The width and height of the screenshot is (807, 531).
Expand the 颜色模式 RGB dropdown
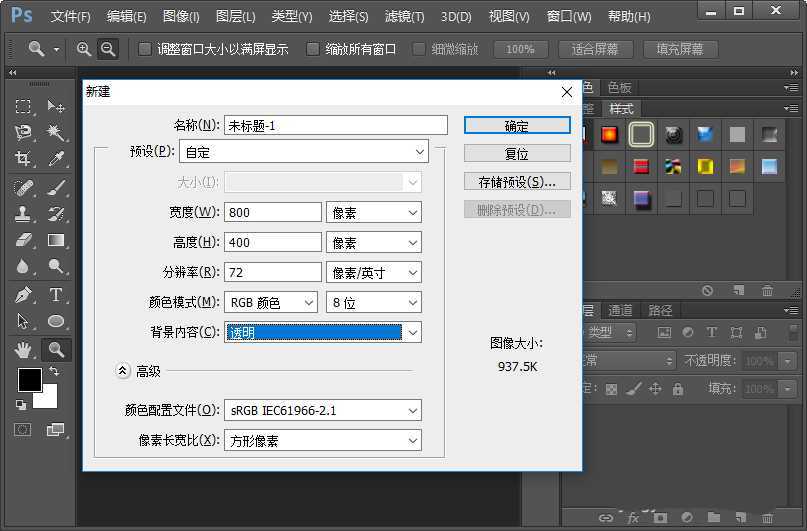point(270,302)
